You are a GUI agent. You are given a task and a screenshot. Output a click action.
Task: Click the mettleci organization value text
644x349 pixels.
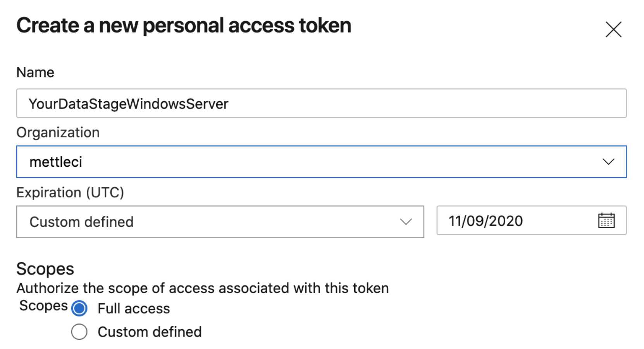pyautogui.click(x=56, y=162)
